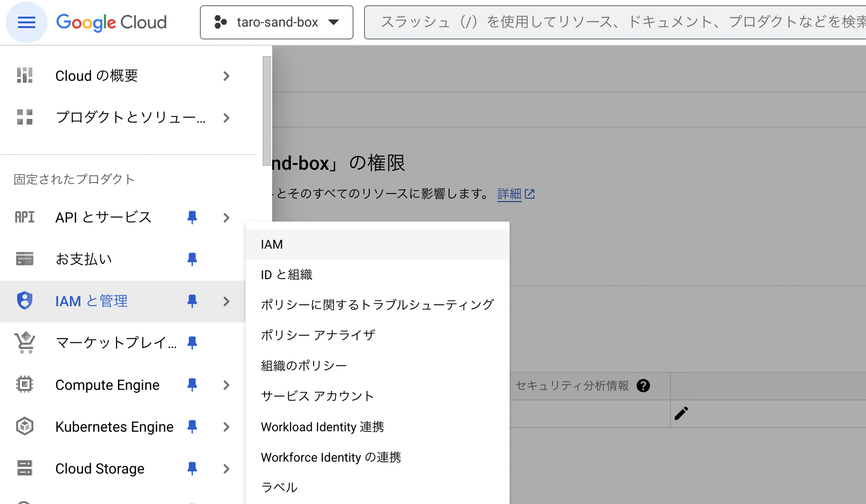Select ID と組織 from the submenu
Image resolution: width=866 pixels, height=504 pixels.
pos(377,275)
